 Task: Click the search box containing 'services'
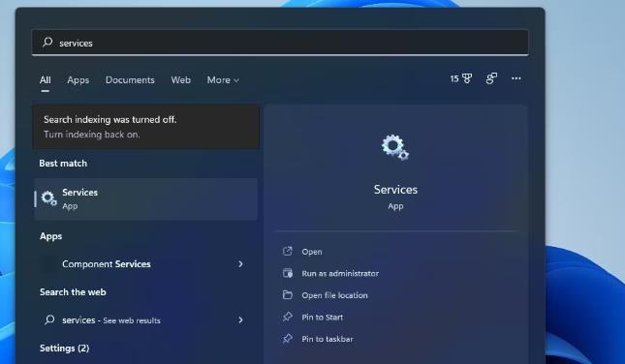coord(280,43)
